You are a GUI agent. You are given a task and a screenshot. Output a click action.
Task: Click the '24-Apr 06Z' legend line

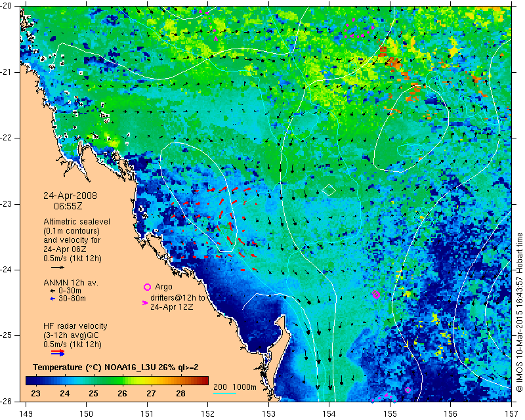(x=64, y=249)
